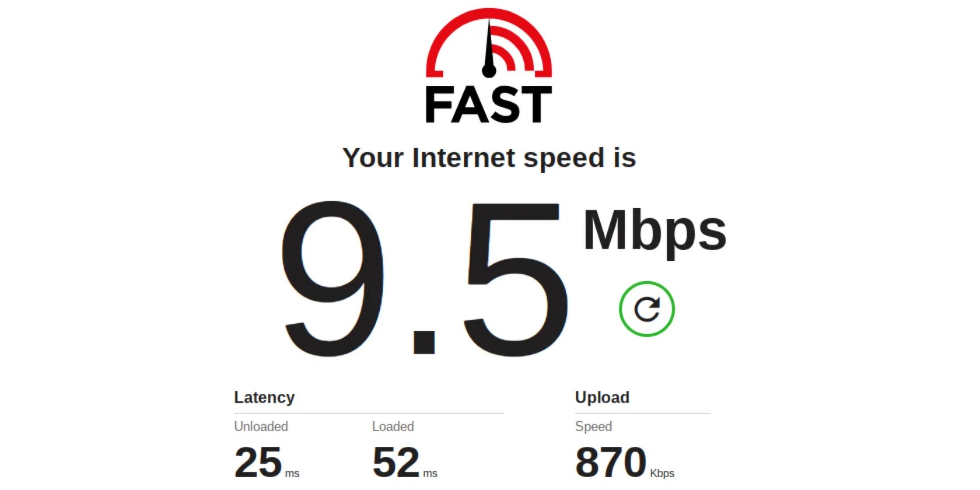Click the 25 unloaded latency value

tap(258, 462)
